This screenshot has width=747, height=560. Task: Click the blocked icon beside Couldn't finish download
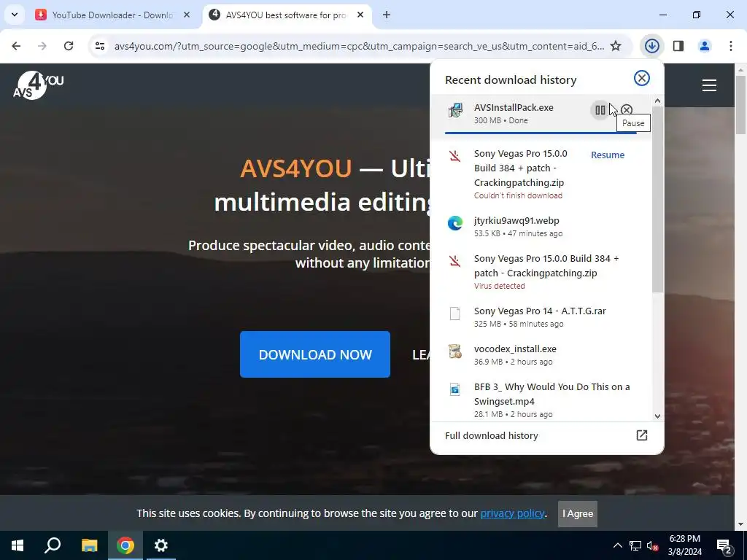455,156
